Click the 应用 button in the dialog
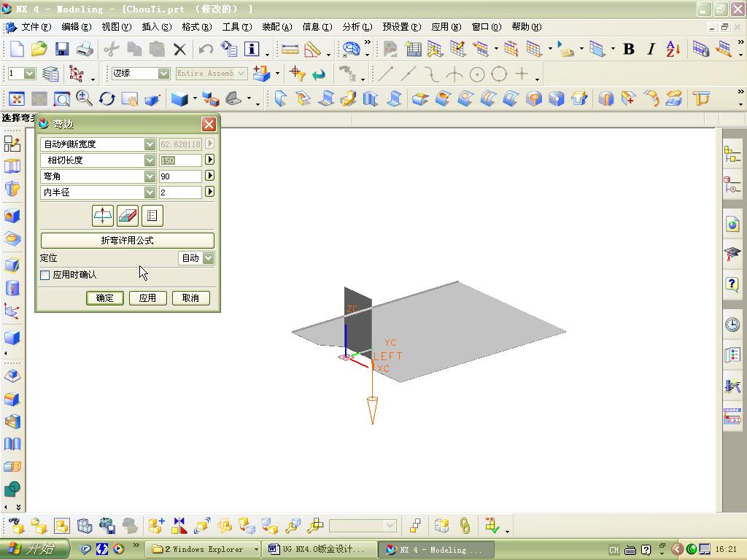 (148, 297)
